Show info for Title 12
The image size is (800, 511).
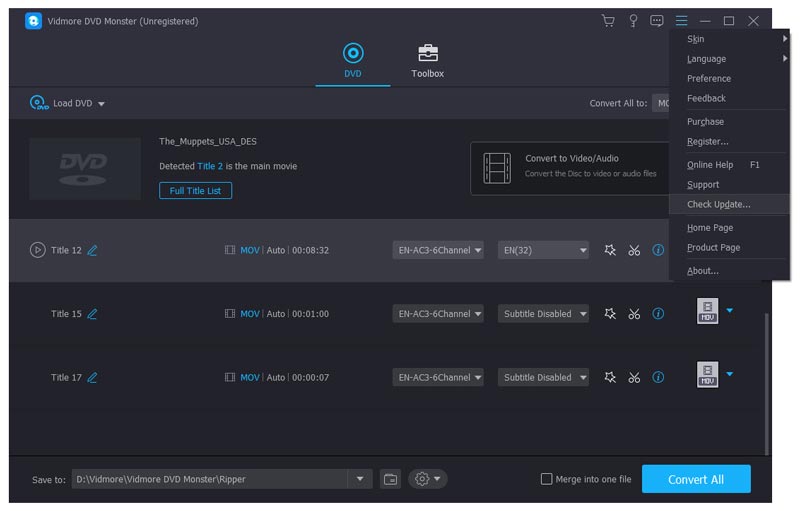pos(658,250)
